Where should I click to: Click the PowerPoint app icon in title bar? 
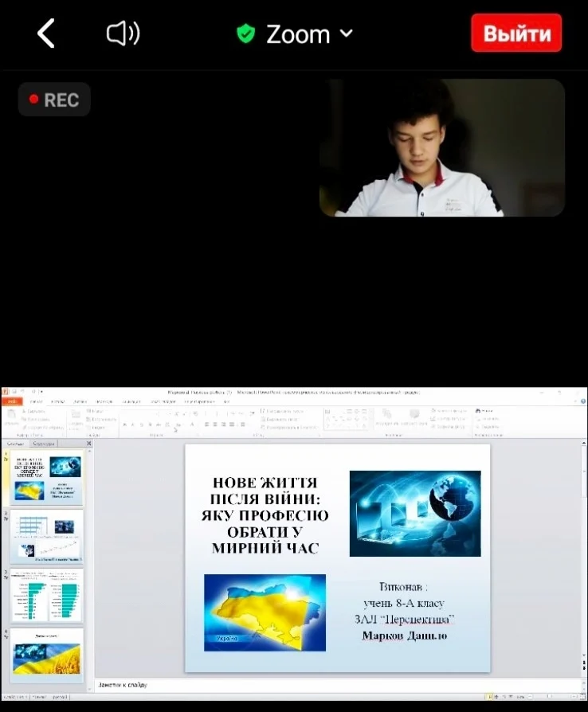point(6,392)
